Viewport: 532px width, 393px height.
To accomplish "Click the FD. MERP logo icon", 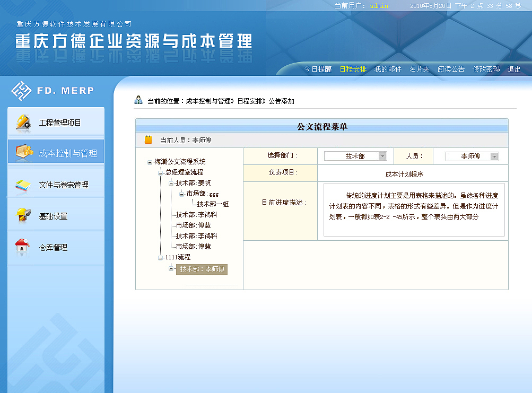I will (x=22, y=90).
